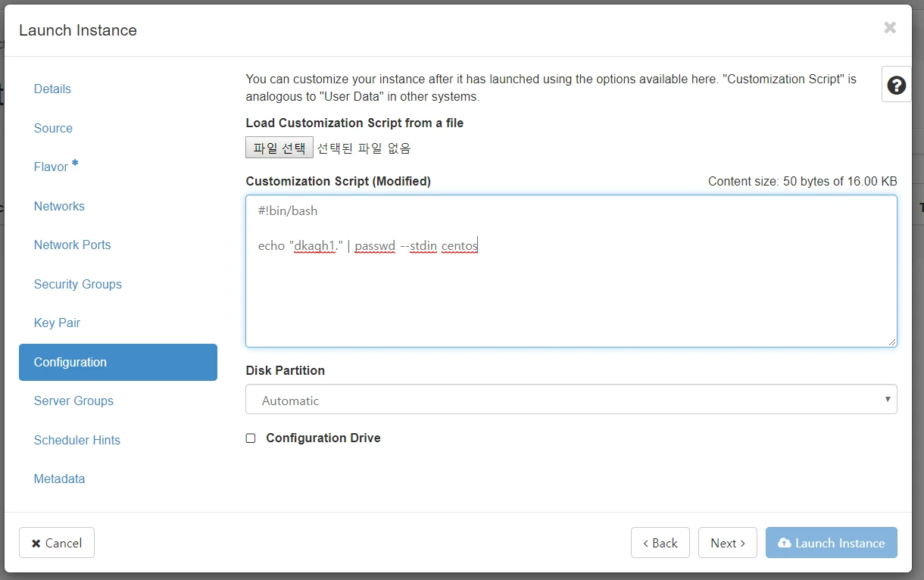The height and width of the screenshot is (580, 924).
Task: Open the Key Pair step
Action: [x=57, y=323]
